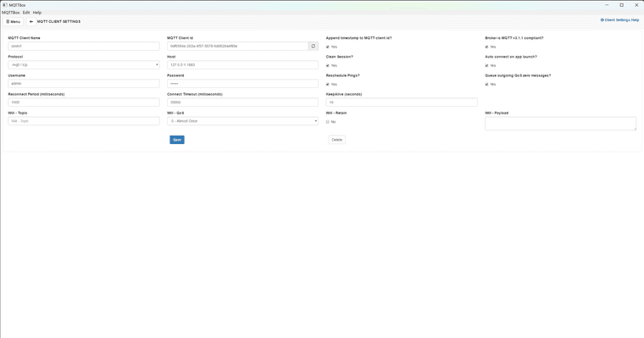Focus the KeepAlive seconds field
Screen dimensions: 644x338
(x=402, y=103)
